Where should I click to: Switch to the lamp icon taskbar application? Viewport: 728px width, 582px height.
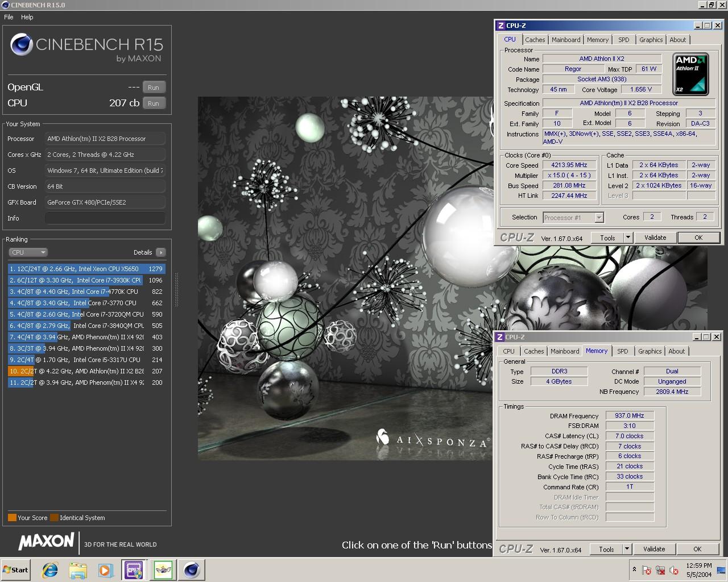[x=163, y=570]
